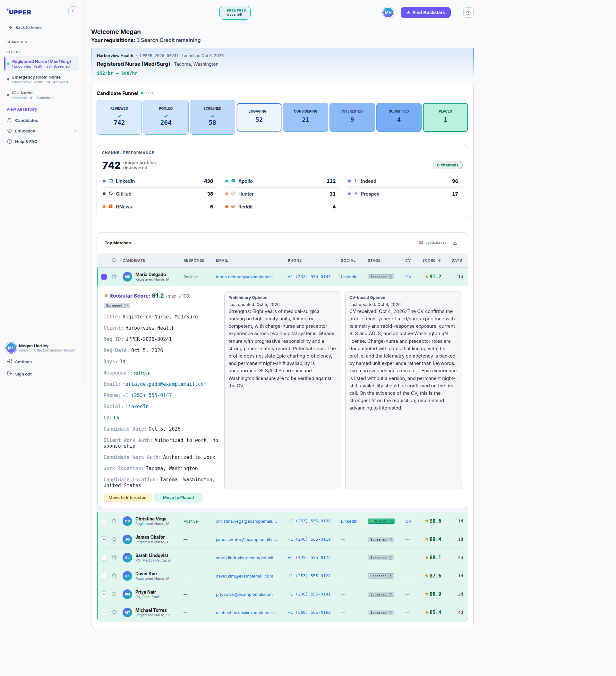Open Emergency Room Nurse recent search
The width and height of the screenshot is (616, 676).
click(x=42, y=80)
